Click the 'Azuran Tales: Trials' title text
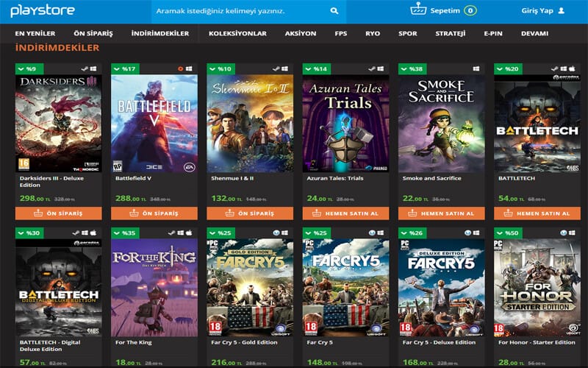The width and height of the screenshot is (588, 368). point(335,178)
